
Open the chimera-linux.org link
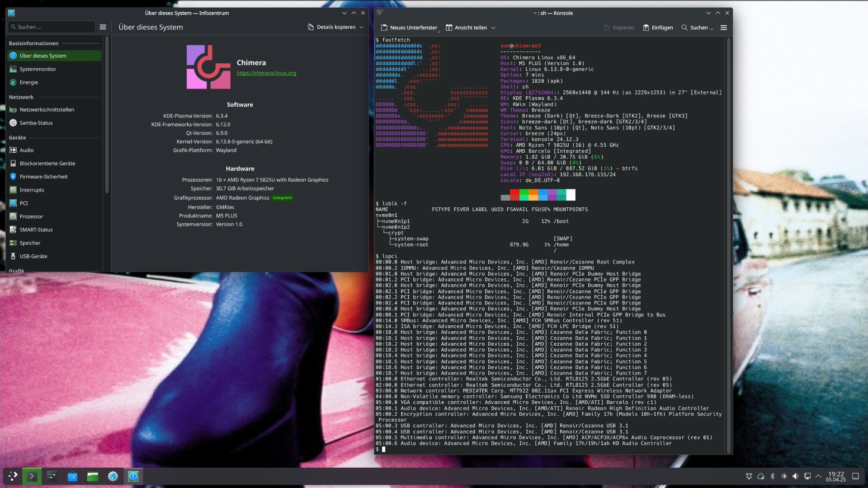266,73
